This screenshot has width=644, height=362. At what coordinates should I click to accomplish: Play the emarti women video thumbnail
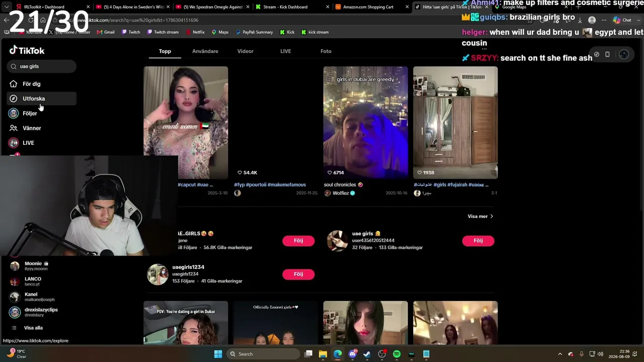(186, 123)
